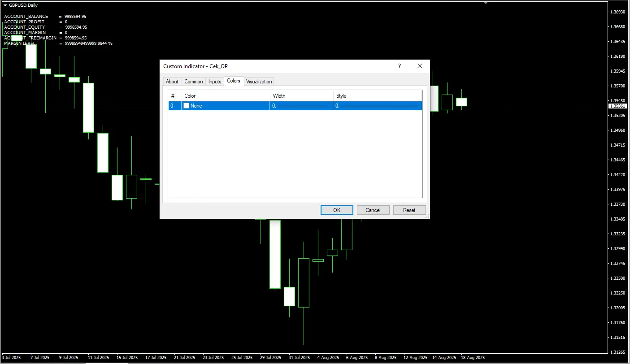
Task: Switch to the About tab
Action: 172,82
